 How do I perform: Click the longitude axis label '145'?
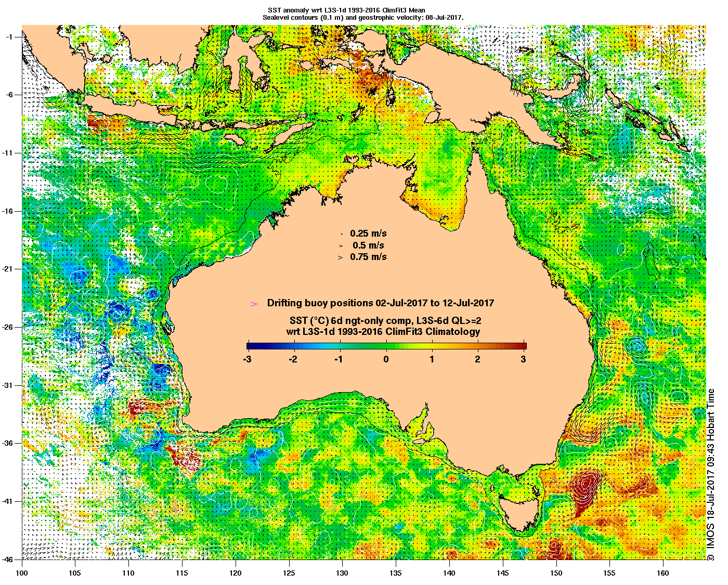point(503,573)
